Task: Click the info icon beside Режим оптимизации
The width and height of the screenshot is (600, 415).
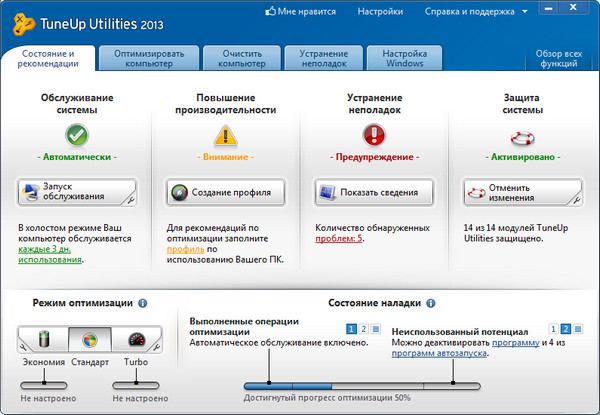Action: coord(142,303)
